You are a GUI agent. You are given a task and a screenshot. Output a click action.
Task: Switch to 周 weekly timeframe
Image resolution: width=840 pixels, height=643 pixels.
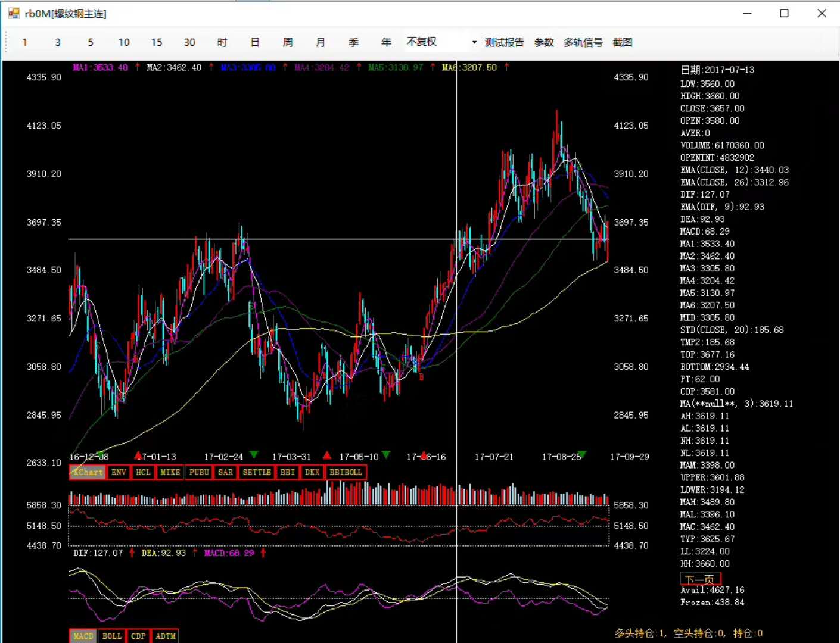pyautogui.click(x=288, y=42)
